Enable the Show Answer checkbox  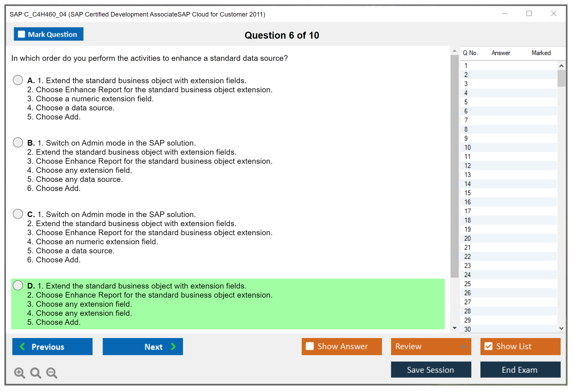click(x=310, y=346)
